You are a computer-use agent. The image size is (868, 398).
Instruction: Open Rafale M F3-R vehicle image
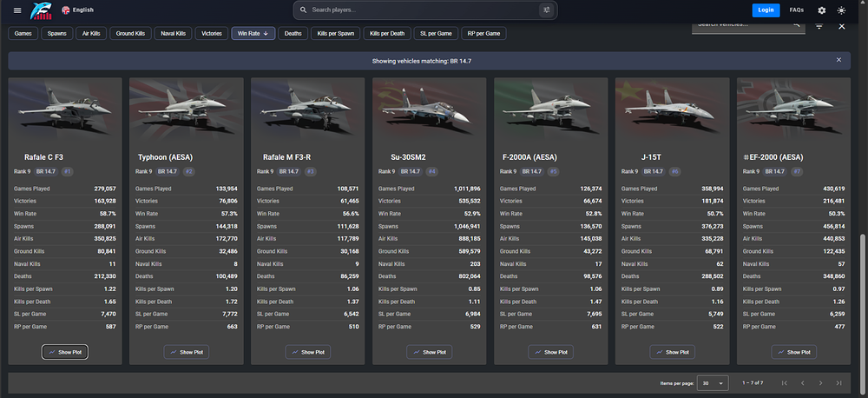click(x=308, y=108)
